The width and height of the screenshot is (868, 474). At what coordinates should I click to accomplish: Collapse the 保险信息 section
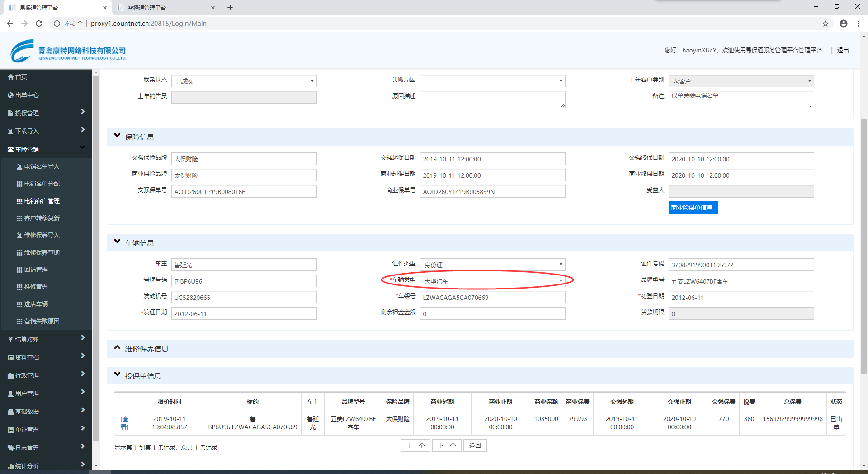pyautogui.click(x=118, y=136)
